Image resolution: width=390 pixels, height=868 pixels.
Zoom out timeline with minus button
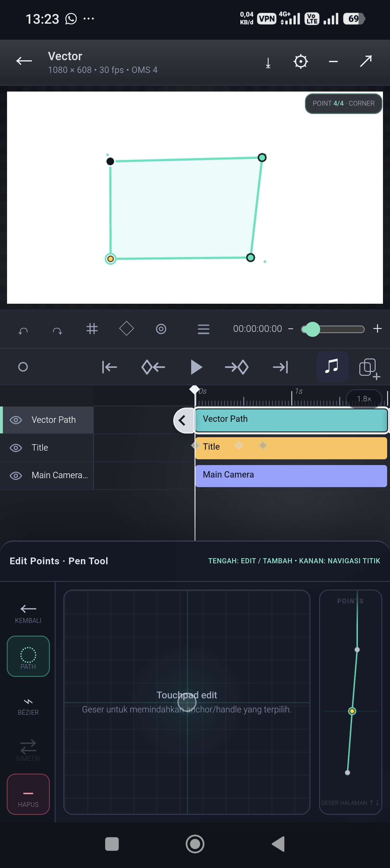(x=291, y=328)
